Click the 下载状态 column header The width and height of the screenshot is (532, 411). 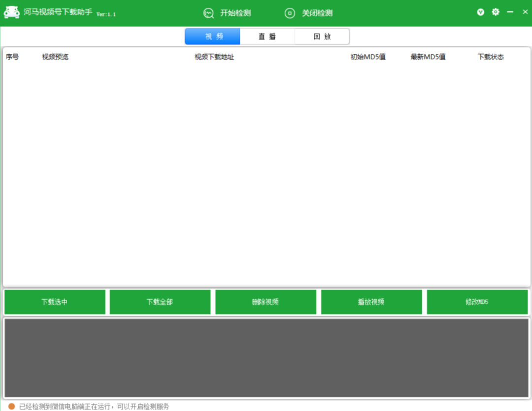click(x=491, y=57)
